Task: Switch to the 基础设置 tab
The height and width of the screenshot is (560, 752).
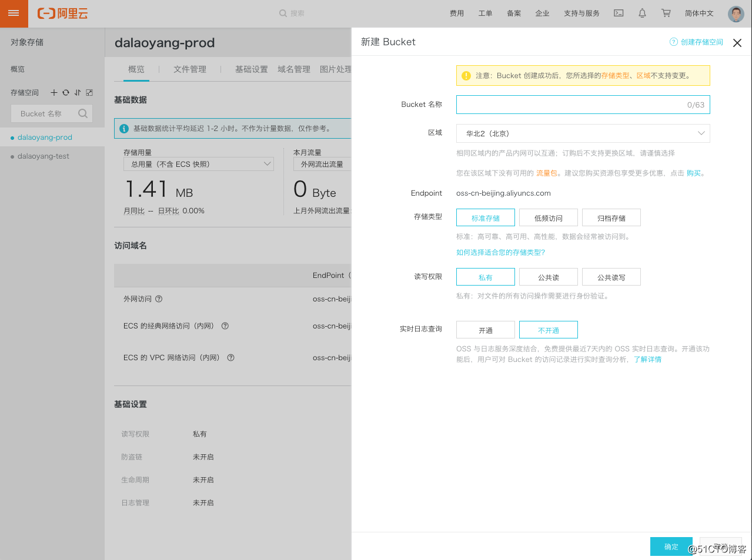Action: (252, 69)
